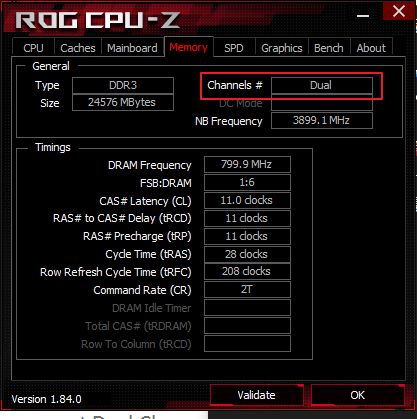
Task: Select the Mainboard tab
Action: pos(132,48)
